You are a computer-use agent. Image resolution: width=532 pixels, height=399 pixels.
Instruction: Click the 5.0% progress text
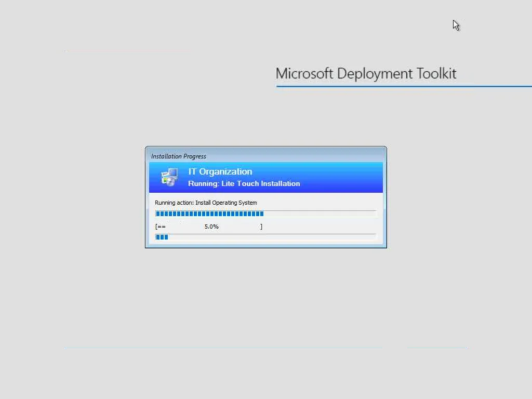211,227
